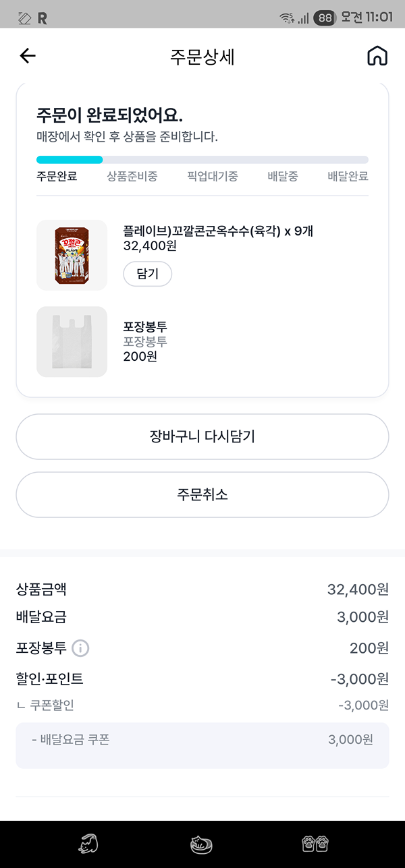Image resolution: width=405 pixels, height=868 pixels.
Task: Go to home via house icon
Action: tap(377, 56)
